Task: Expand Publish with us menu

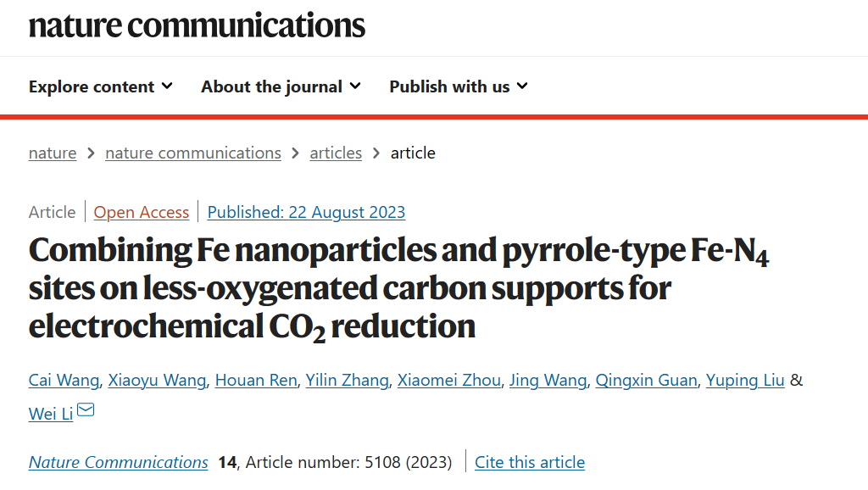Action: pos(459,86)
